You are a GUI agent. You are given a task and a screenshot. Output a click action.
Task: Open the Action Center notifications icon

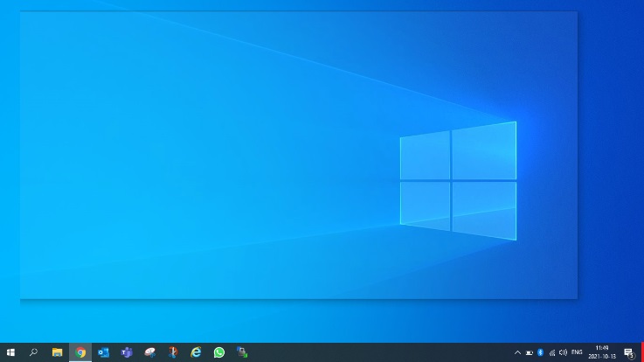pyautogui.click(x=627, y=352)
